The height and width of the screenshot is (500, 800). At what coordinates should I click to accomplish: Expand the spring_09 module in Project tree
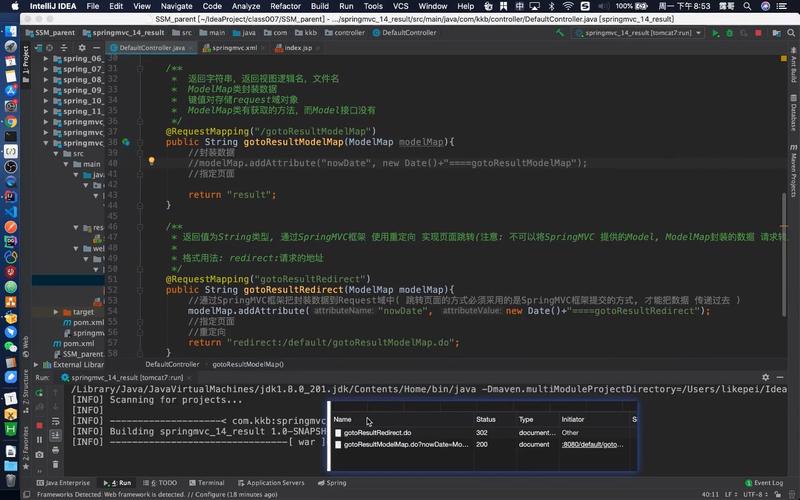pyautogui.click(x=46, y=90)
